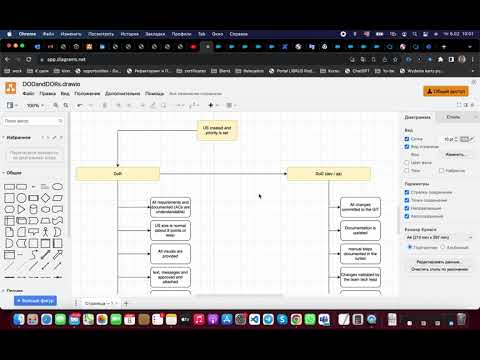Select the cylinder shape in shapes palette
The image size is (480, 360).
[33, 209]
